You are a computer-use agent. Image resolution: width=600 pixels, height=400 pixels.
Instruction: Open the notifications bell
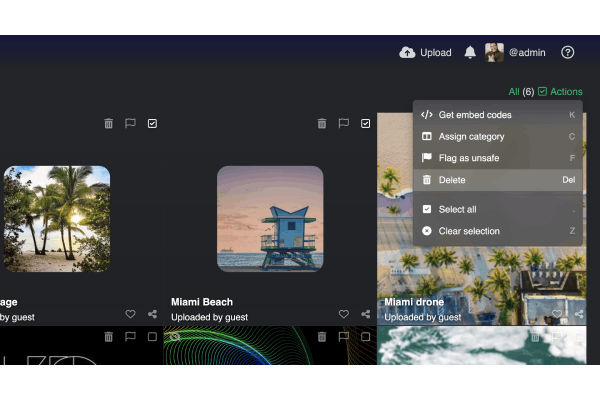pyautogui.click(x=470, y=52)
